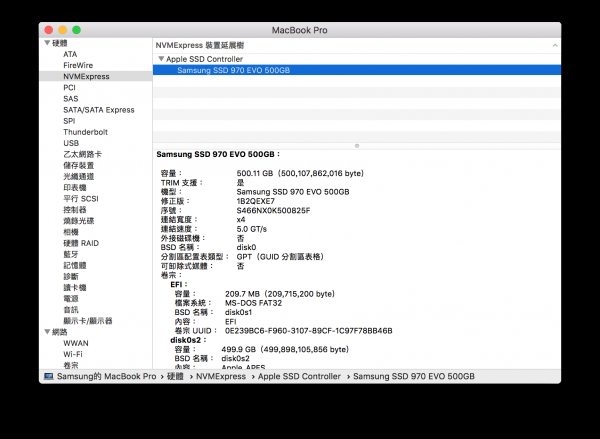This screenshot has width=600, height=439.
Task: Select 儲存裝置 in the sidebar
Action: coord(78,165)
